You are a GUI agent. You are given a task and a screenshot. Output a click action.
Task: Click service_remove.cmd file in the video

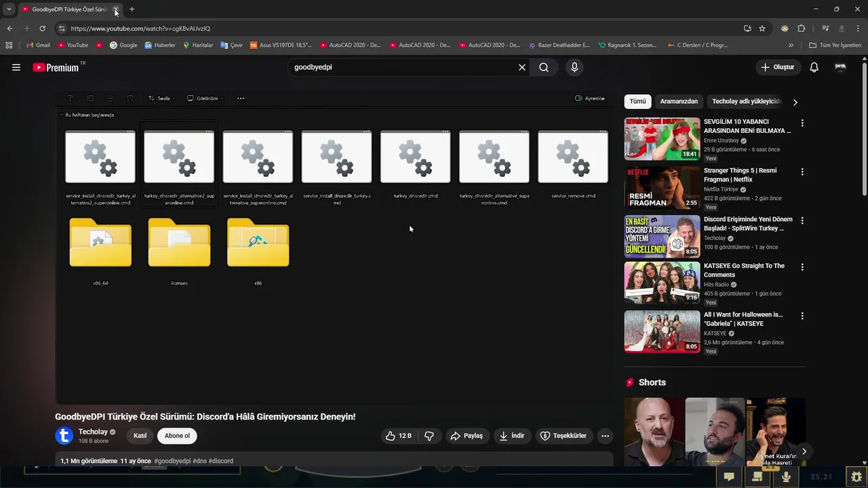(x=573, y=165)
